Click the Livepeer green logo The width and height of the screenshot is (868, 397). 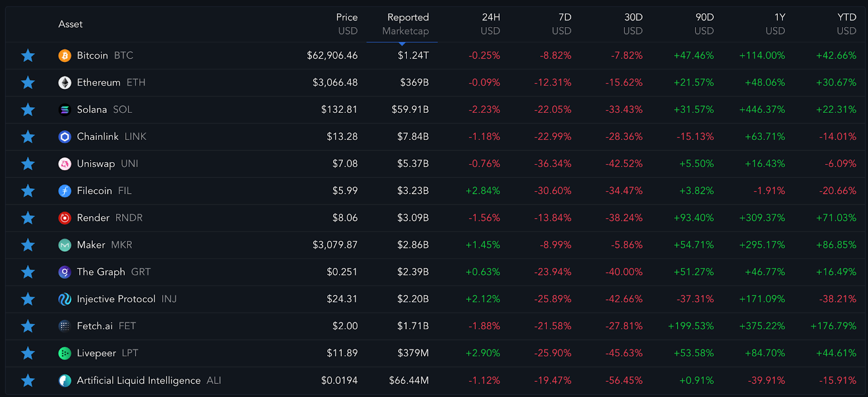click(x=65, y=353)
